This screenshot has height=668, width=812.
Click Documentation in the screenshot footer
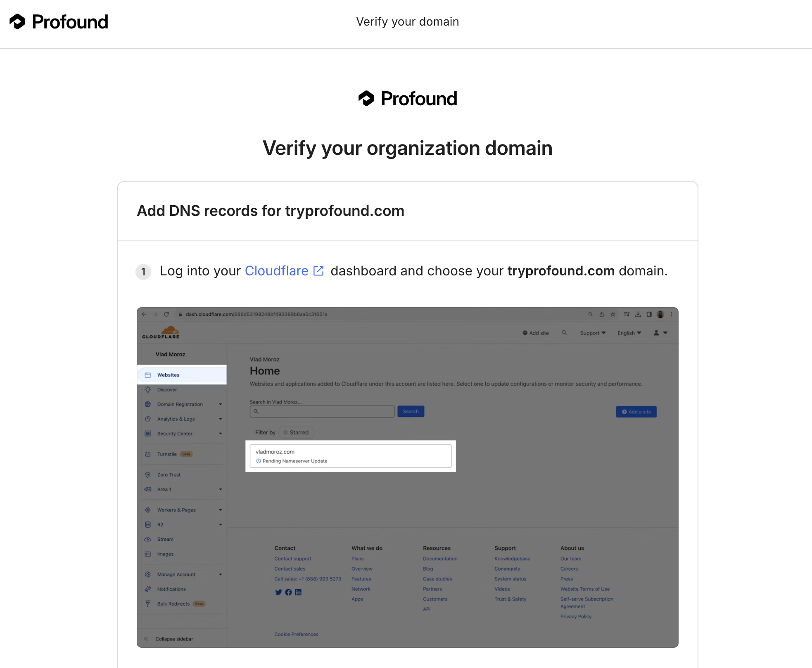pos(440,559)
